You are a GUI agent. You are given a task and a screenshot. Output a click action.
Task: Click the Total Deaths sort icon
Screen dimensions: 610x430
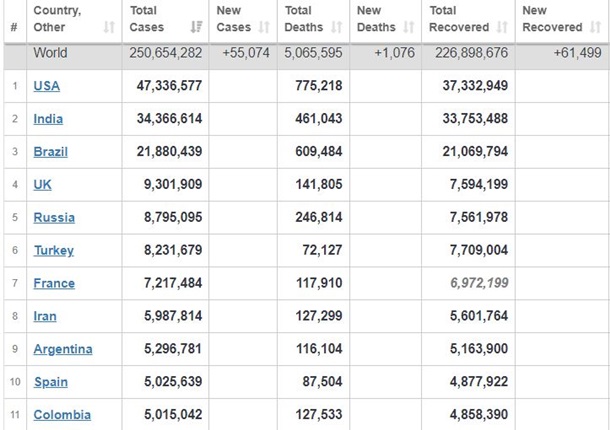click(x=338, y=28)
